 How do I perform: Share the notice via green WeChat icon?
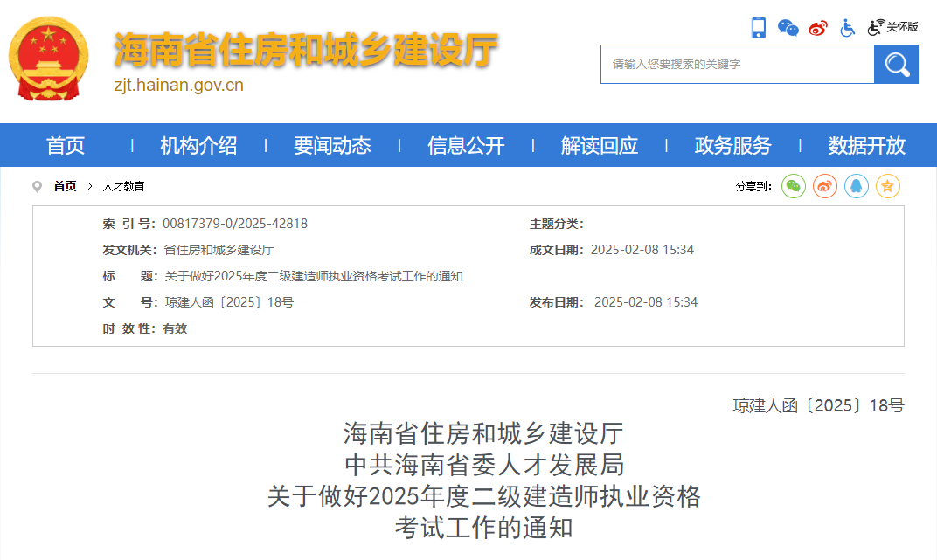tap(793, 186)
